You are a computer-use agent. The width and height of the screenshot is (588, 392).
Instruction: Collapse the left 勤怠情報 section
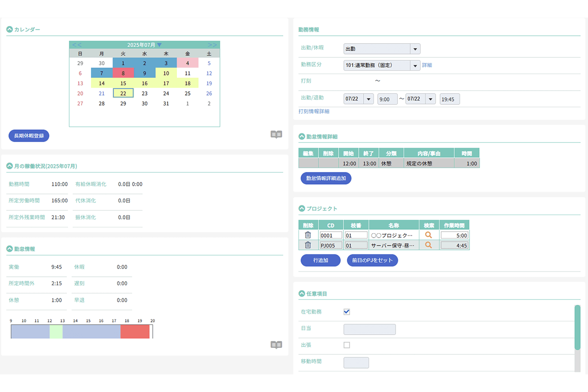click(9, 249)
